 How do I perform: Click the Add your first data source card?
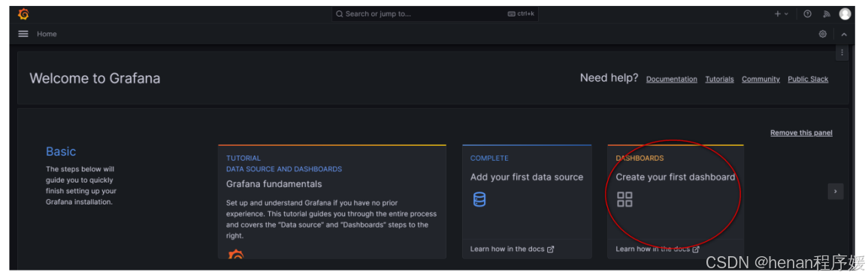point(527,201)
